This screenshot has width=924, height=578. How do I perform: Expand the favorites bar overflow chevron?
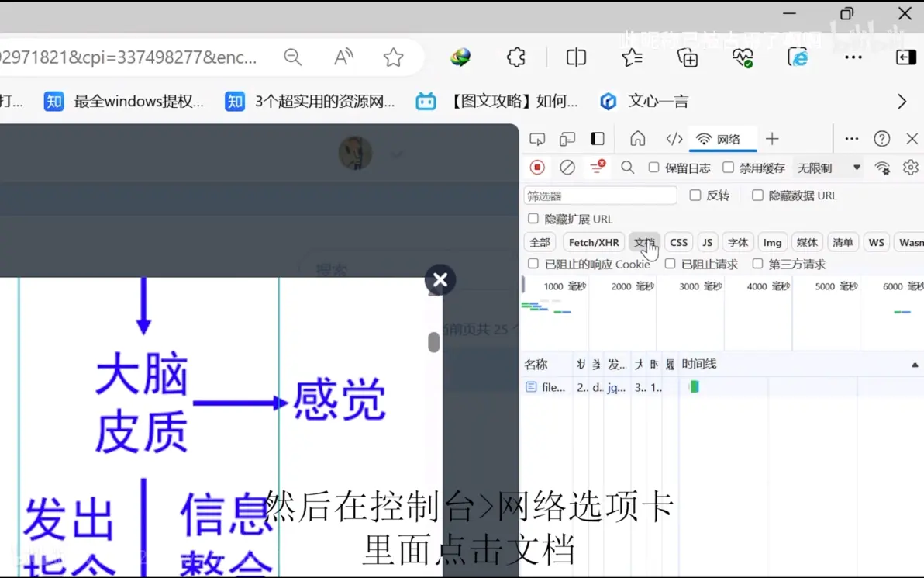pyautogui.click(x=902, y=102)
